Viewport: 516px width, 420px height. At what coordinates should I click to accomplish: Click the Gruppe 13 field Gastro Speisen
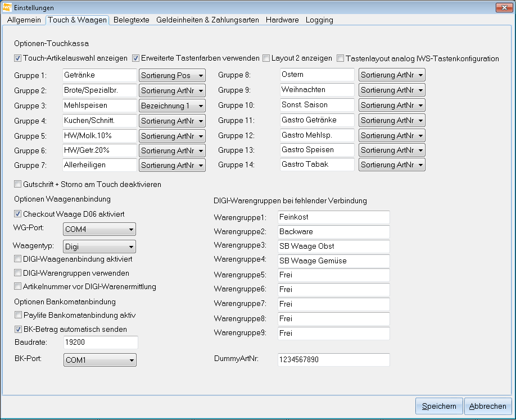pyautogui.click(x=317, y=149)
